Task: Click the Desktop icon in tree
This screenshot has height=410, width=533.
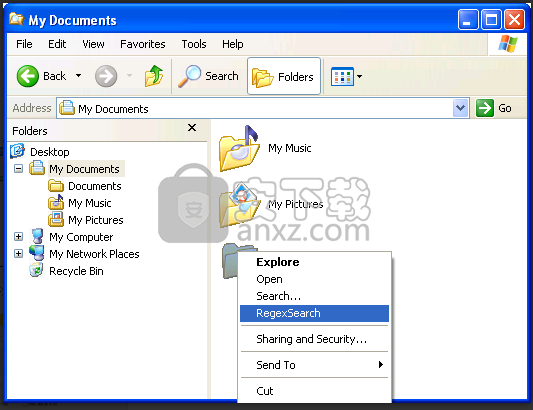Action: click(17, 151)
